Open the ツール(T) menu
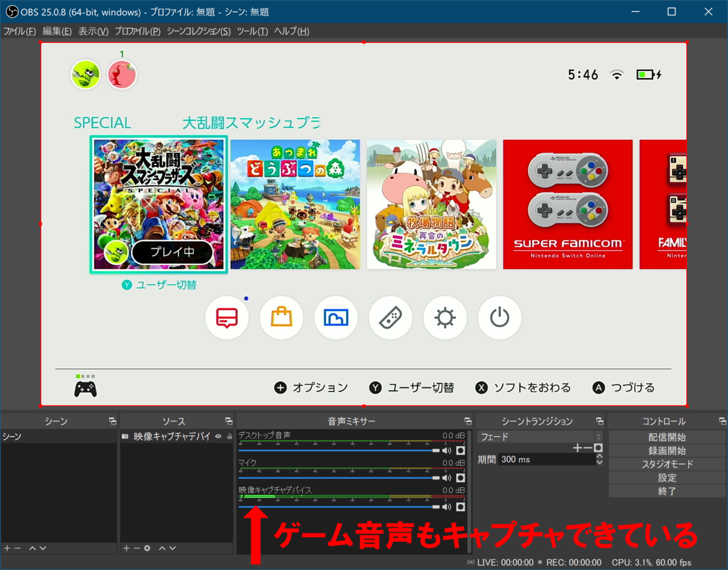 (252, 32)
